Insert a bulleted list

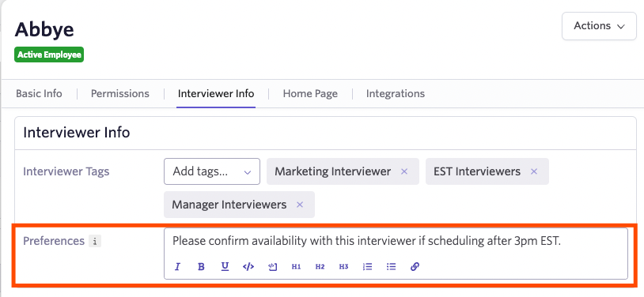coord(392,267)
